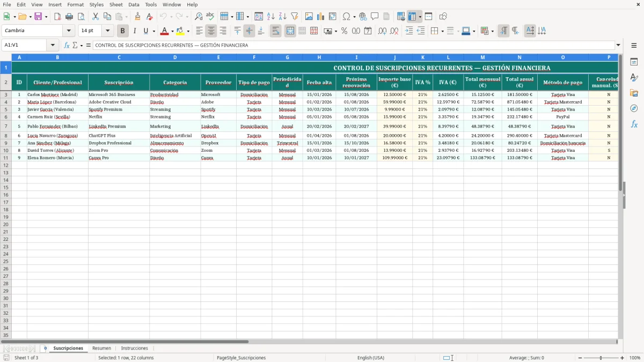The height and width of the screenshot is (362, 644).
Task: Open the borders dropdown arrow
Action: [442, 31]
